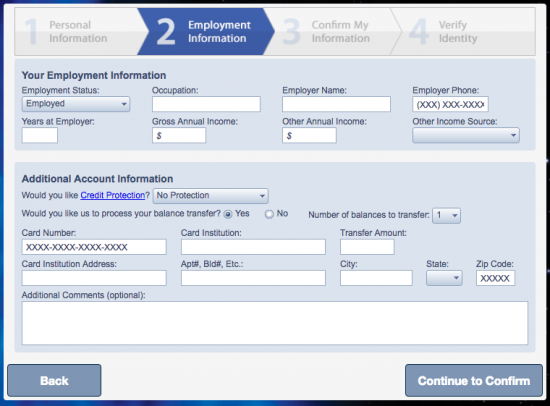The width and height of the screenshot is (550, 406).
Task: Select the Employment Information step tab
Action: tap(206, 32)
